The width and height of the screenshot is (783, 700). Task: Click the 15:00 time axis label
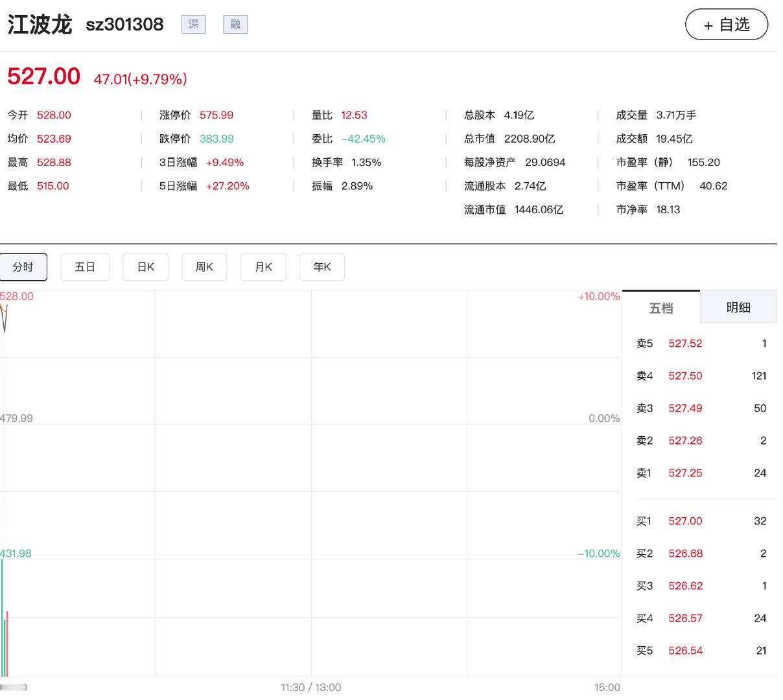tap(607, 688)
